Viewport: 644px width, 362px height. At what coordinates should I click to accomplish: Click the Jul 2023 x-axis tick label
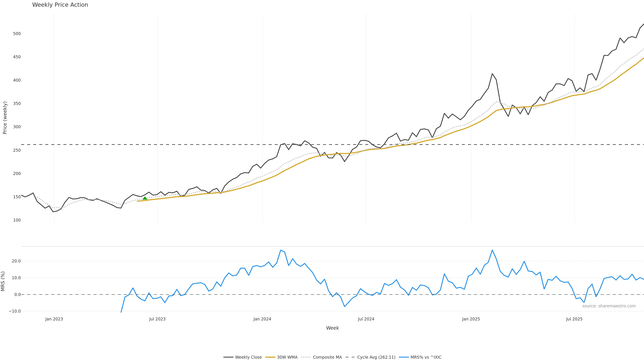coord(157,319)
